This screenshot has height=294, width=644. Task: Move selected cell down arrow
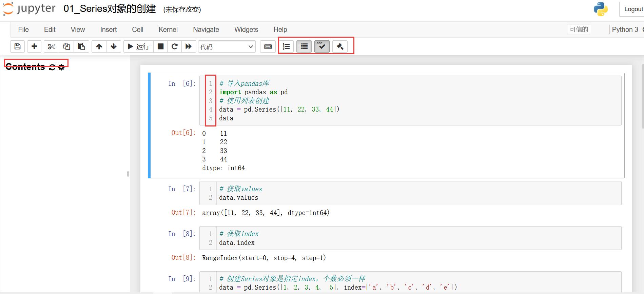point(114,46)
